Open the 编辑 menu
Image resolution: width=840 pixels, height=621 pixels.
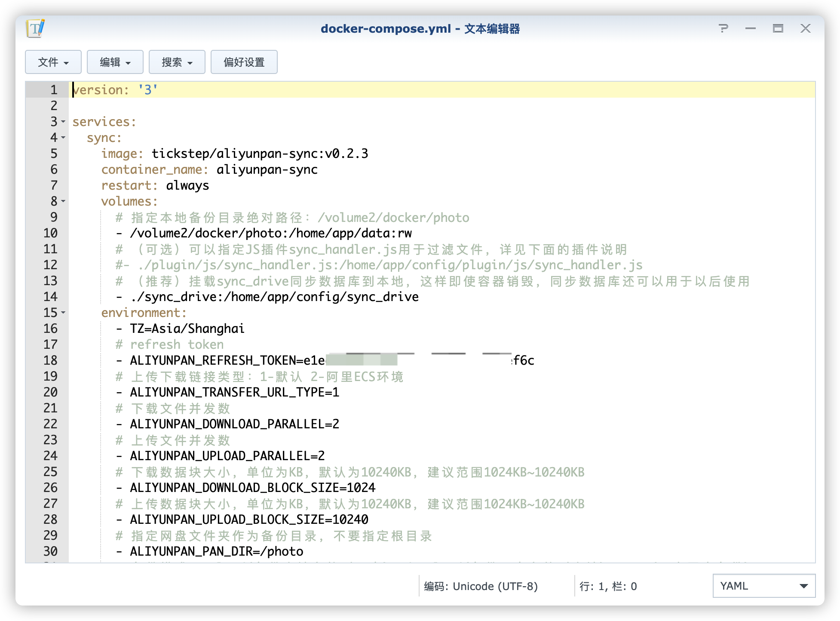(x=115, y=62)
